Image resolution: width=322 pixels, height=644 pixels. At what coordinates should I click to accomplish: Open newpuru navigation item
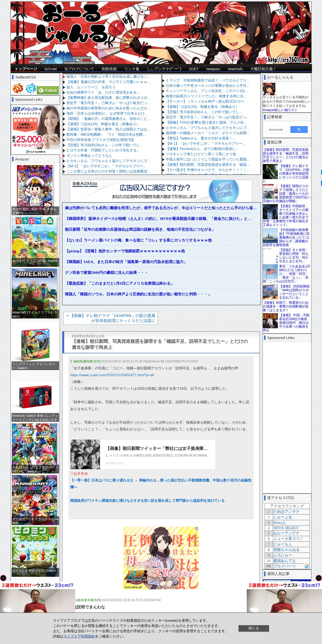click(213, 69)
